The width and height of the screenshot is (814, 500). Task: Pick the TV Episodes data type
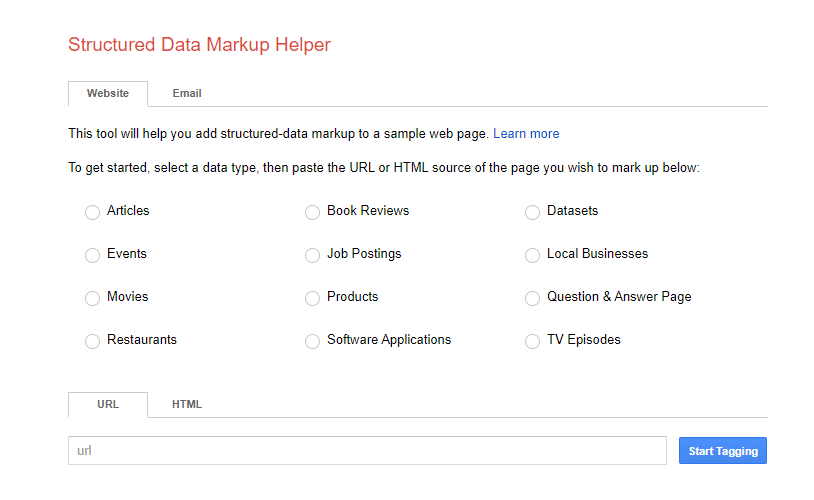point(533,341)
